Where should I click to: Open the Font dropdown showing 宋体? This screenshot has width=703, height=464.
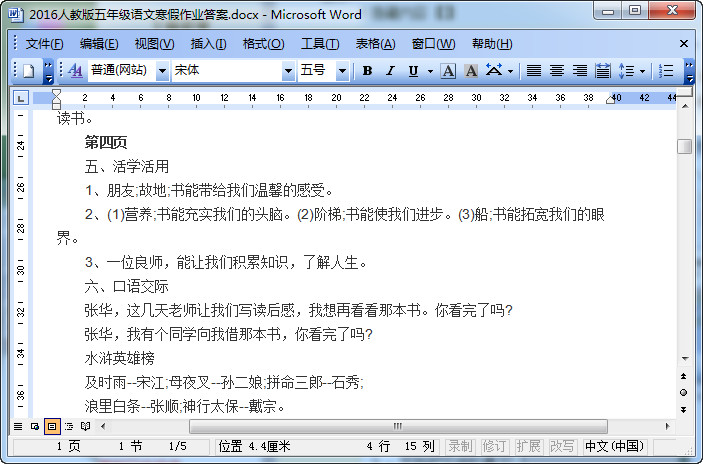[x=288, y=71]
